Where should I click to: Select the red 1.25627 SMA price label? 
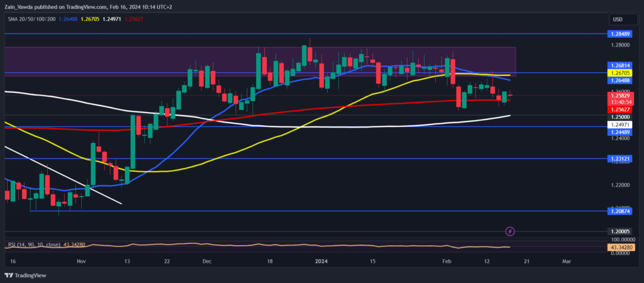click(619, 109)
